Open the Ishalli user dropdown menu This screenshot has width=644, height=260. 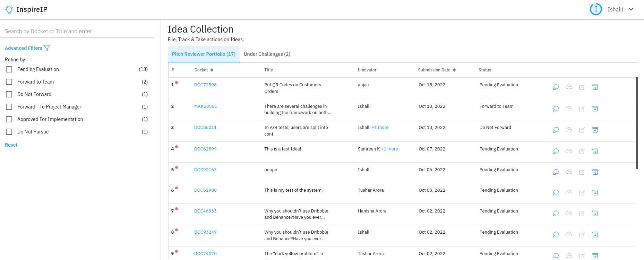[x=631, y=9]
